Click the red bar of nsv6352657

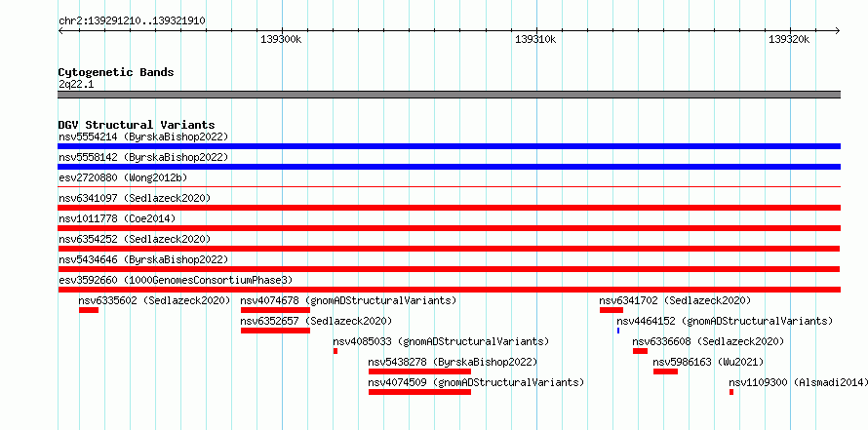(275, 331)
